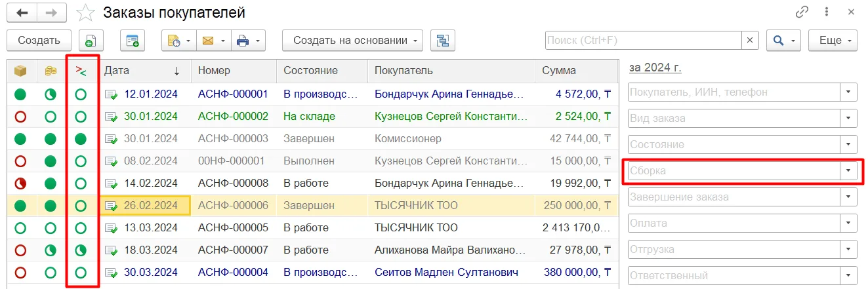This screenshot has width=868, height=289.
Task: Add page to favorites with star icon
Action: (x=85, y=12)
